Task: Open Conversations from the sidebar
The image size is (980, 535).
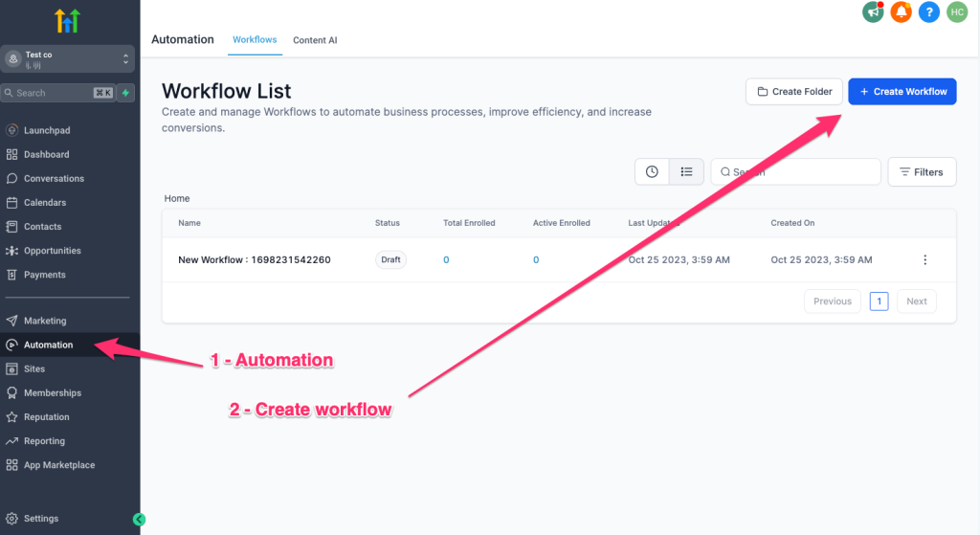Action: 54,178
